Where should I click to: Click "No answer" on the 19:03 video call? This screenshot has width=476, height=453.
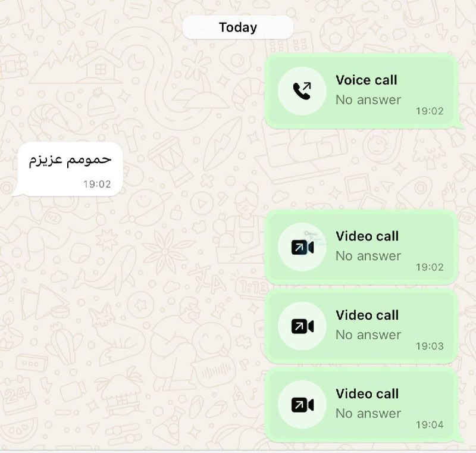click(368, 335)
